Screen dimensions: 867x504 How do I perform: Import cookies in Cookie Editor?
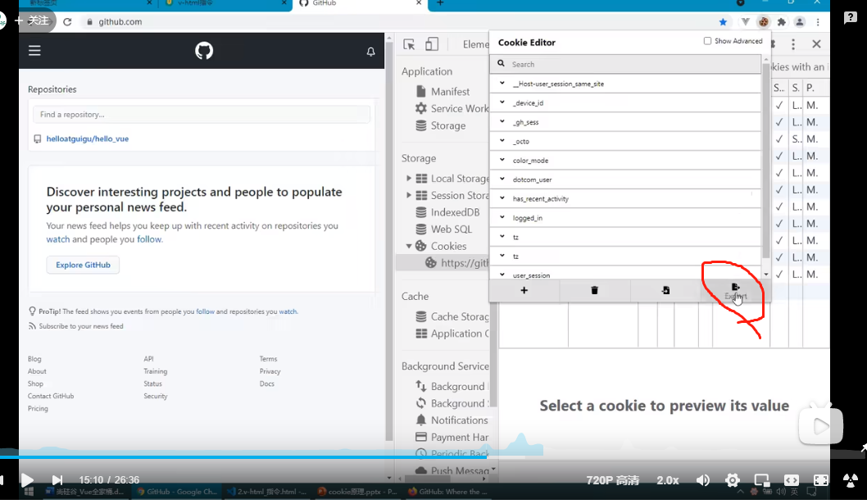(x=665, y=290)
